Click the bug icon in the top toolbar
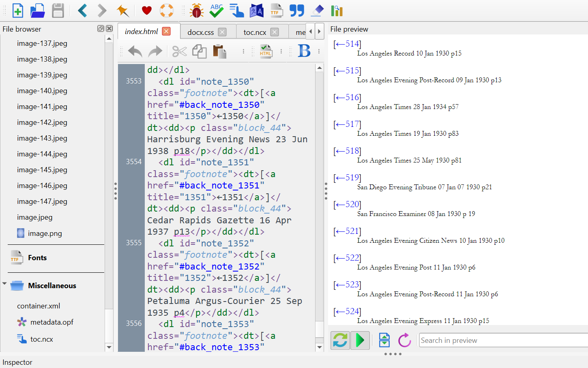The image size is (588, 368). (x=197, y=11)
